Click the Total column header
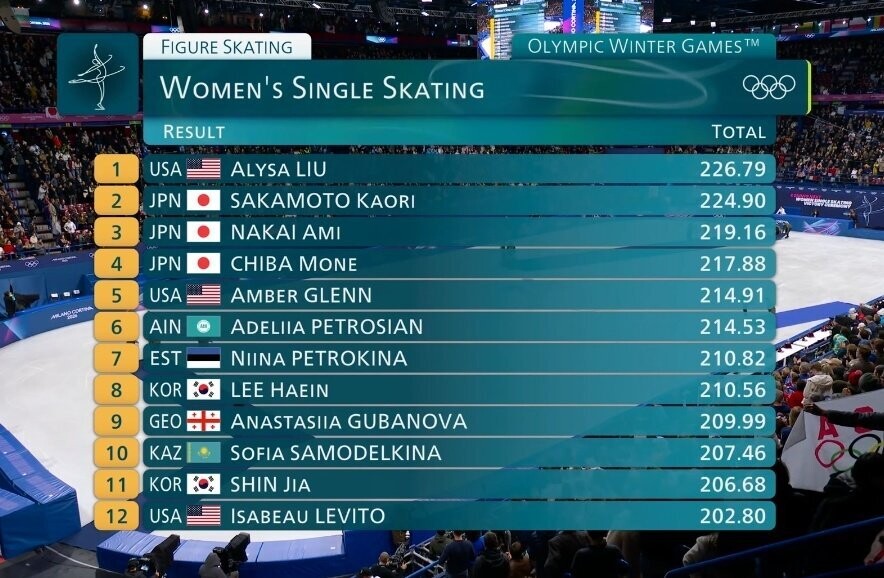 [x=738, y=132]
